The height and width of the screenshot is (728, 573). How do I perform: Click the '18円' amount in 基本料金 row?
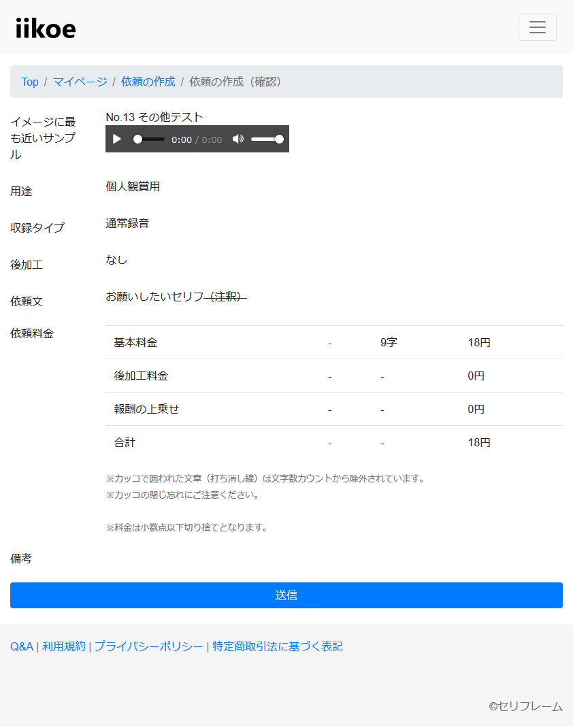pos(479,343)
